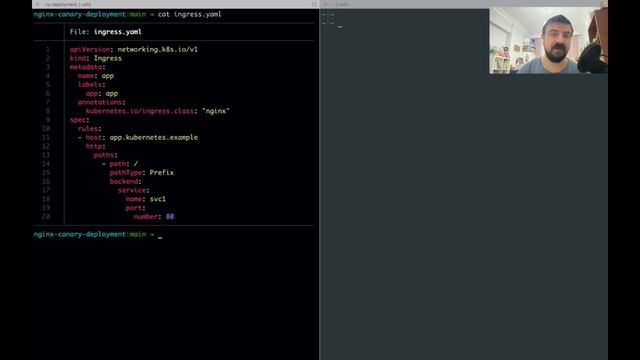Click line number 11 in the gutter
The image size is (640, 360).
pyautogui.click(x=46, y=138)
